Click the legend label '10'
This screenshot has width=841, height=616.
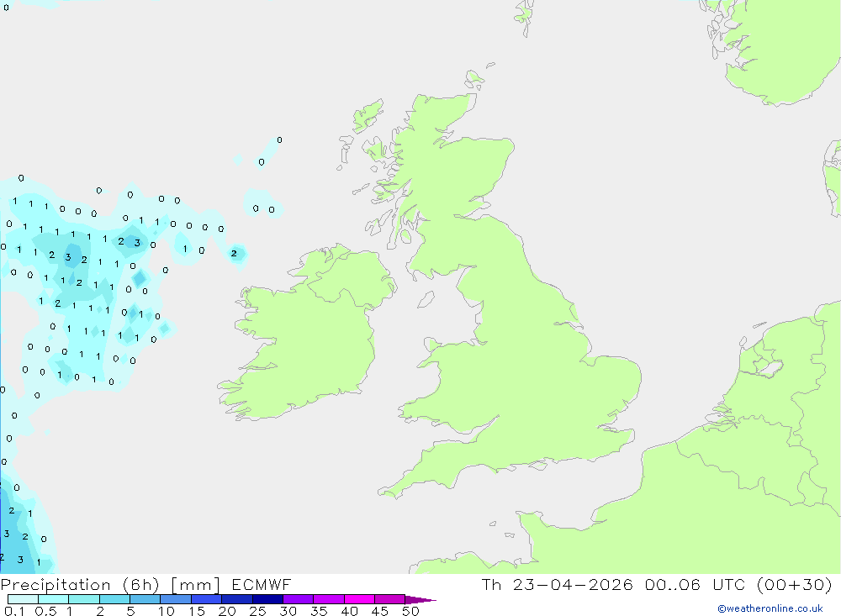[167, 611]
